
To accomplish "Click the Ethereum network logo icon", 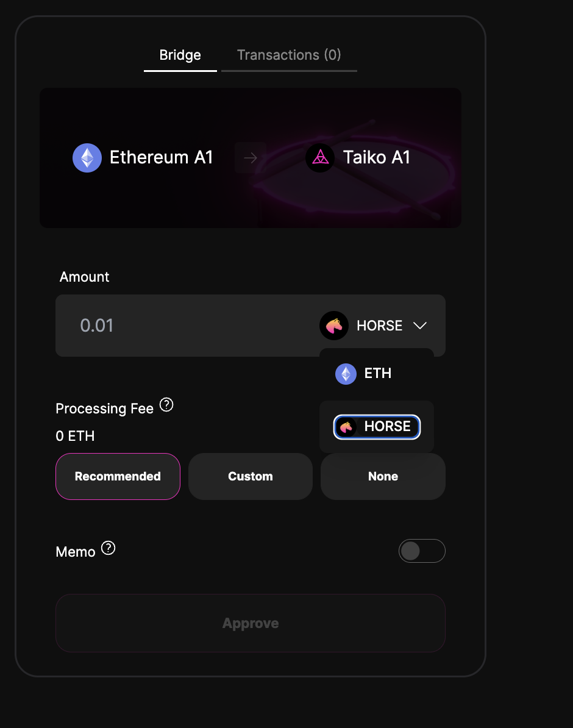I will point(87,157).
